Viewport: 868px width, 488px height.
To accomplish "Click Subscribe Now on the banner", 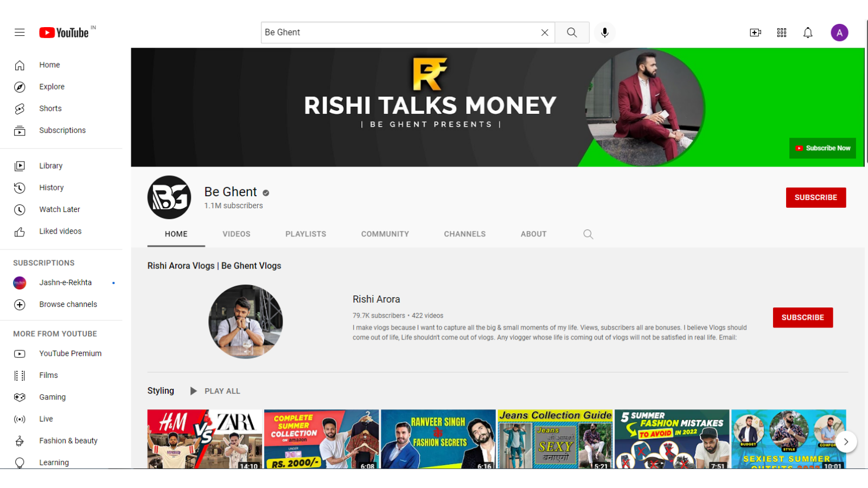I will click(822, 148).
